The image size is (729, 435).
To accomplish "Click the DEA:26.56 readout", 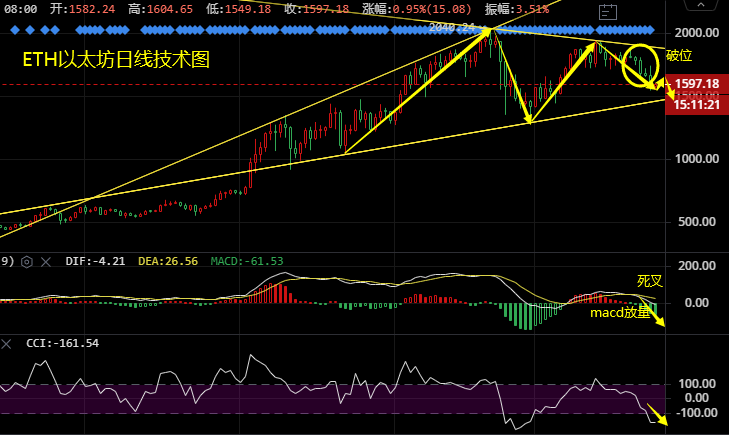I will click(168, 261).
